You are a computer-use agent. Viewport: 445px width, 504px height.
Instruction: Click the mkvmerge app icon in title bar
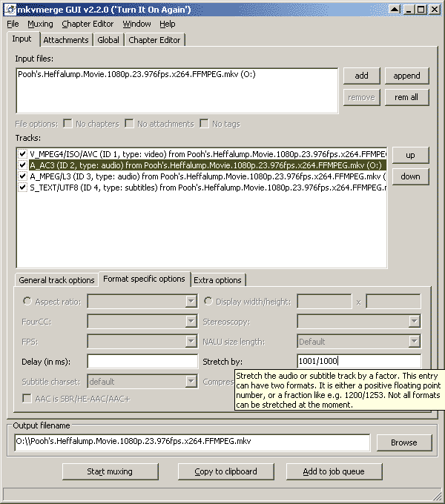[10, 10]
